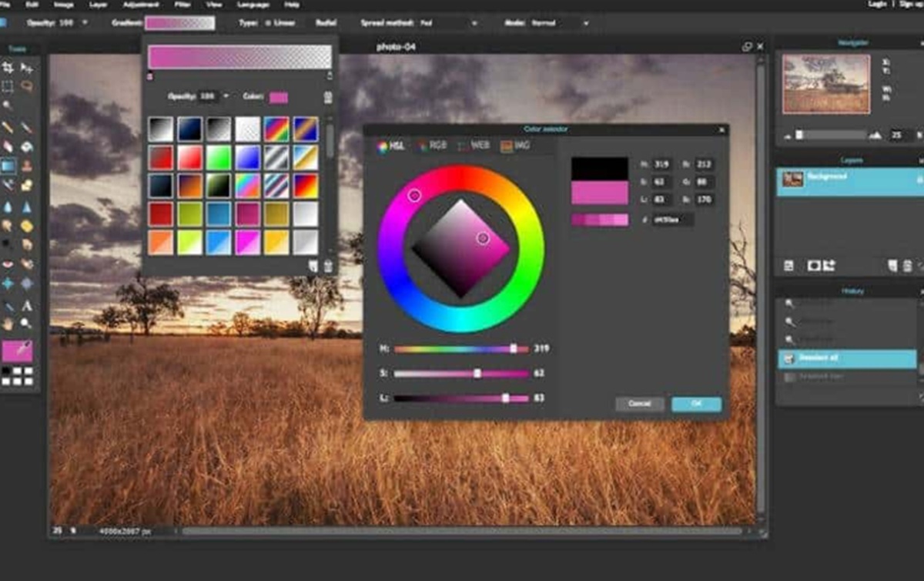Viewport: 924px width, 581px height.
Task: Toggle Background layer lock icon
Action: tap(919, 179)
